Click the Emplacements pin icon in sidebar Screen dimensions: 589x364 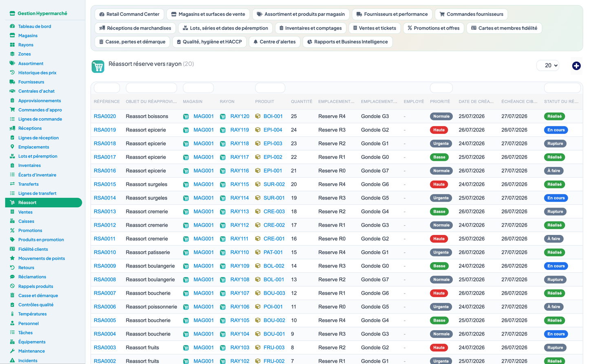(x=12, y=147)
